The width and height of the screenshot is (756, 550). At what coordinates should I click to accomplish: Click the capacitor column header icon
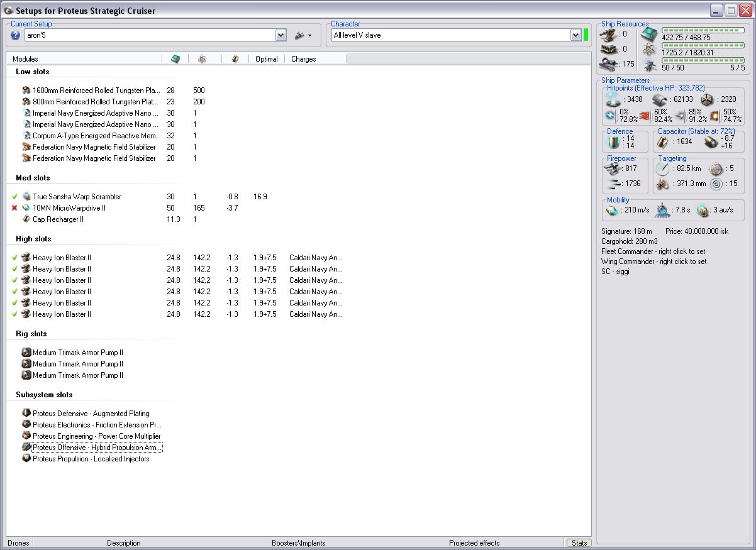coord(235,58)
